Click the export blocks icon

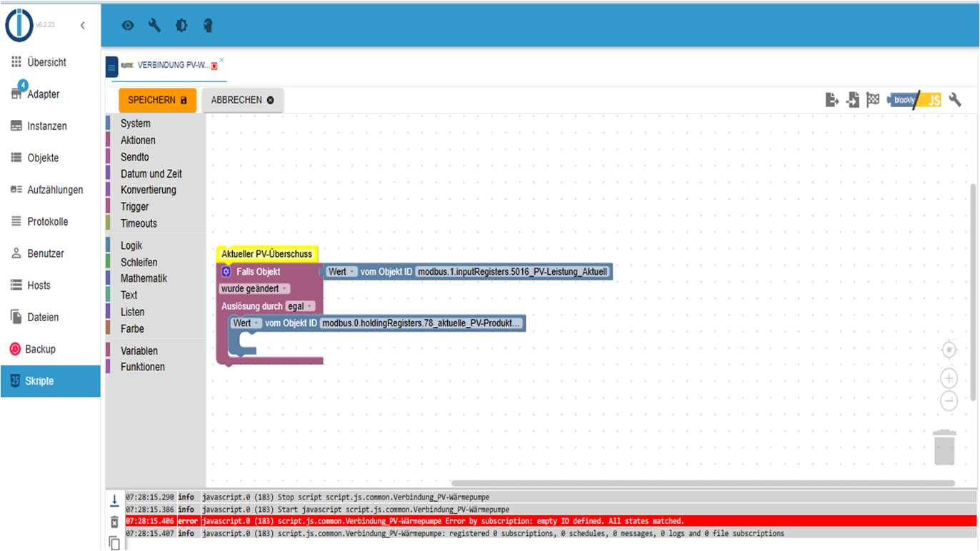pos(832,100)
